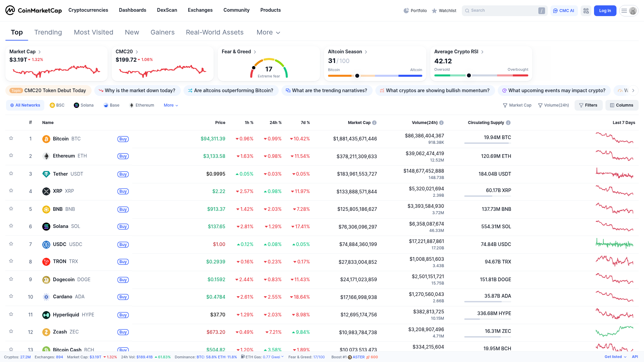Select the Ethereum network filter chip
This screenshot has height=362, width=644.
pyautogui.click(x=142, y=105)
